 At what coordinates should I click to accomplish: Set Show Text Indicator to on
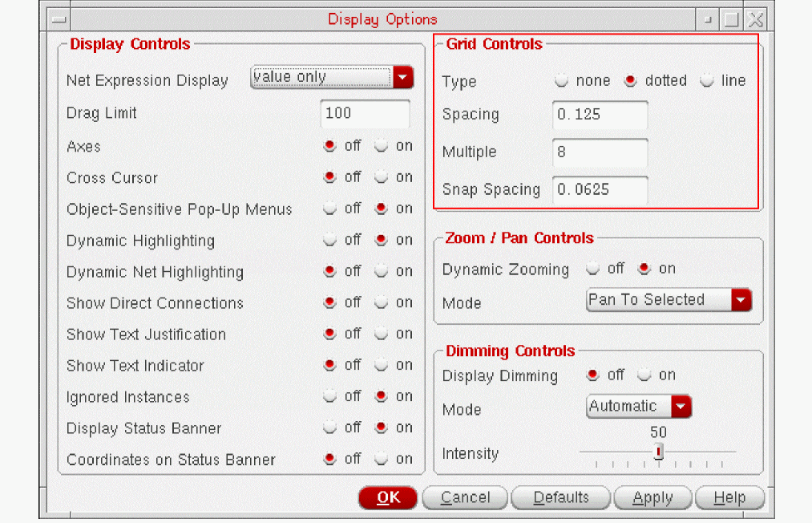pyautogui.click(x=381, y=365)
